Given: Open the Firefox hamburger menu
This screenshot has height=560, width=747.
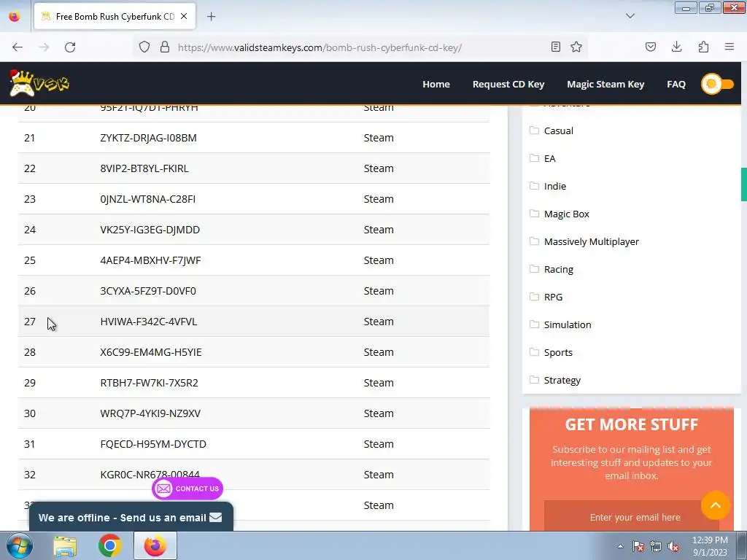Looking at the screenshot, I should pos(729,47).
